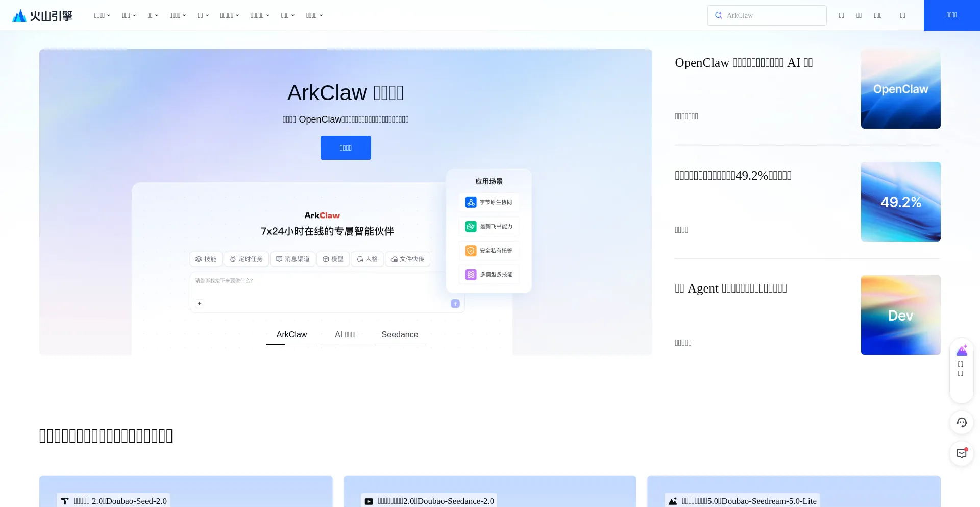Open the Doubao-Seedance-2.0 model card
Viewport: 980px width, 507px height.
pos(490,491)
